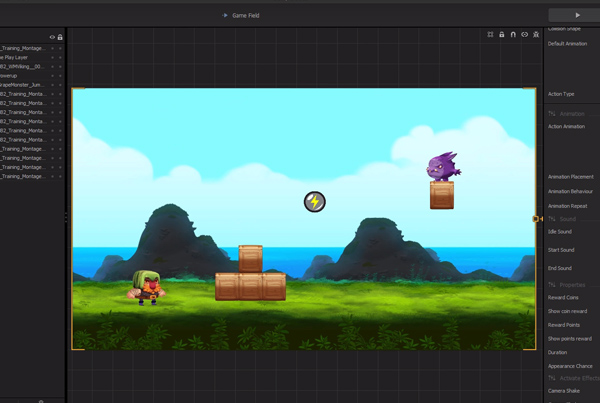The width and height of the screenshot is (600, 403).
Task: Toggle lock dot of Powerup row
Action: [60, 76]
